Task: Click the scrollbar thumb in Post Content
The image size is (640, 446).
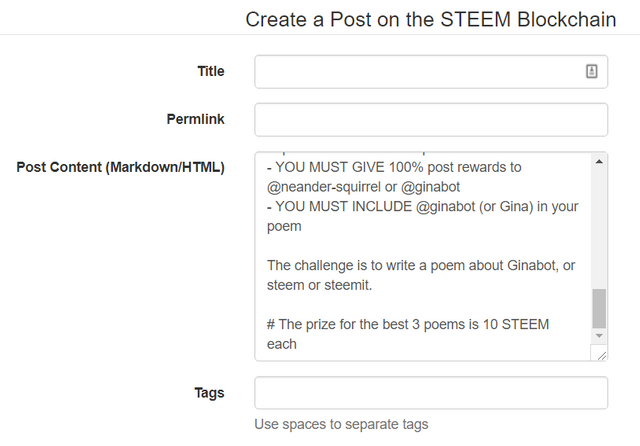Action: click(x=599, y=308)
